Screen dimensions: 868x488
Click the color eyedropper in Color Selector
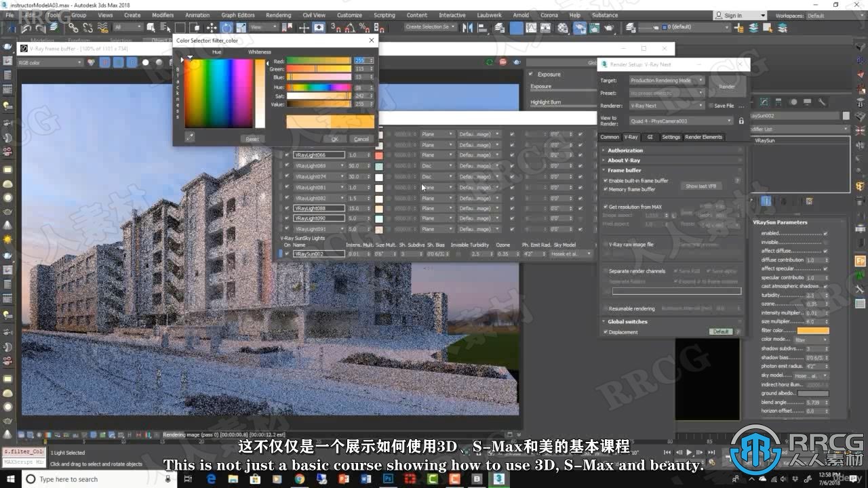190,137
